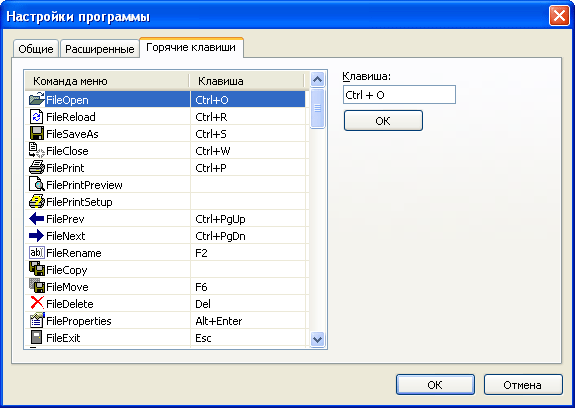575x408 pixels.
Task: Click the F6 hotkey cell
Action: coord(248,287)
